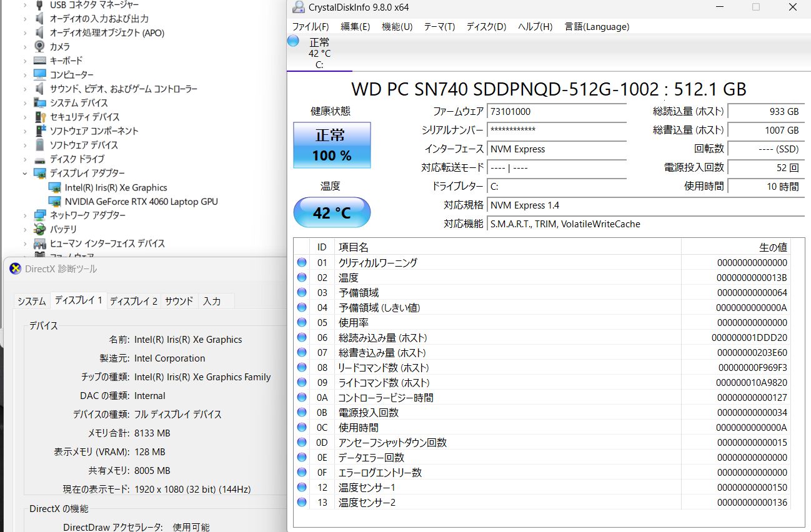Click the 0B 電源投入回数 status orb

pyautogui.click(x=302, y=413)
